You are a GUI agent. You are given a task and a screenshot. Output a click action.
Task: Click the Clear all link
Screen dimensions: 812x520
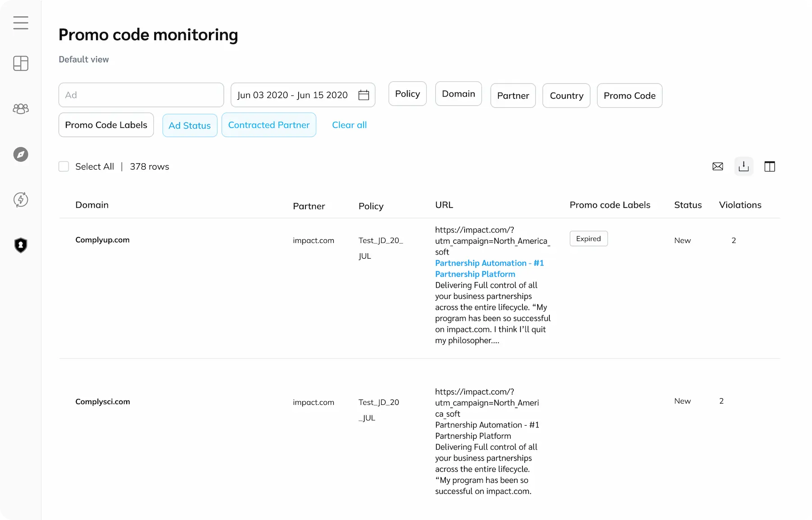tap(349, 125)
